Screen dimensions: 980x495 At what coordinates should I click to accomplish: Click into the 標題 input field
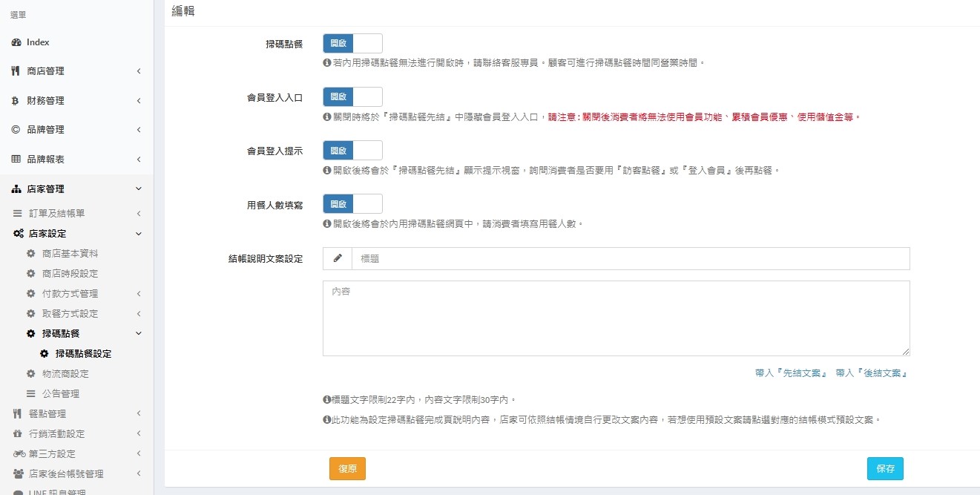[631, 258]
